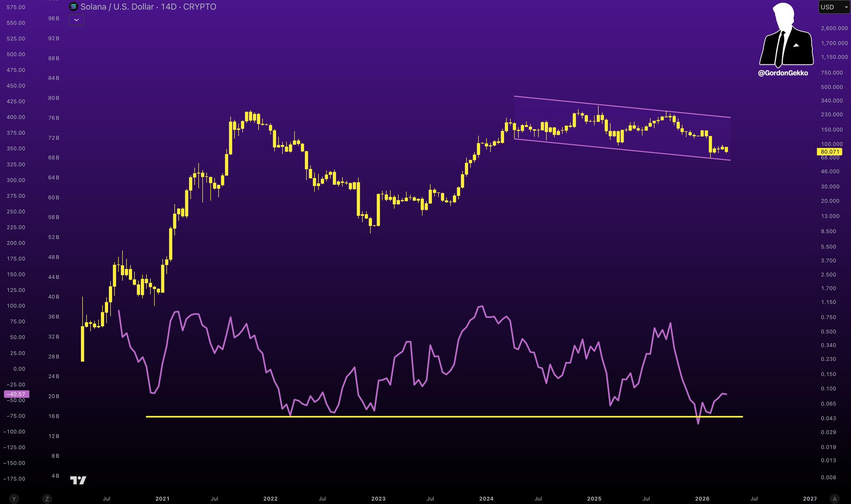Click the 2026 label on time axis
The height and width of the screenshot is (504, 851).
702,499
